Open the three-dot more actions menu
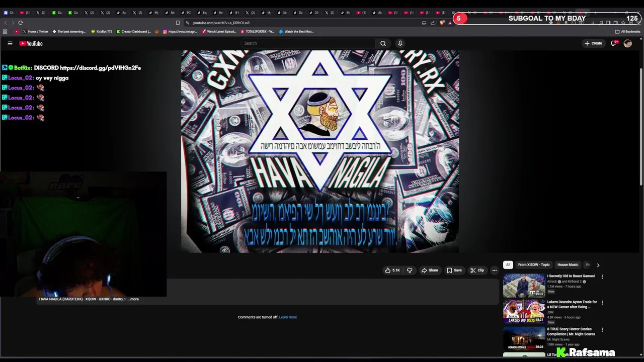644x362 pixels. click(x=495, y=270)
